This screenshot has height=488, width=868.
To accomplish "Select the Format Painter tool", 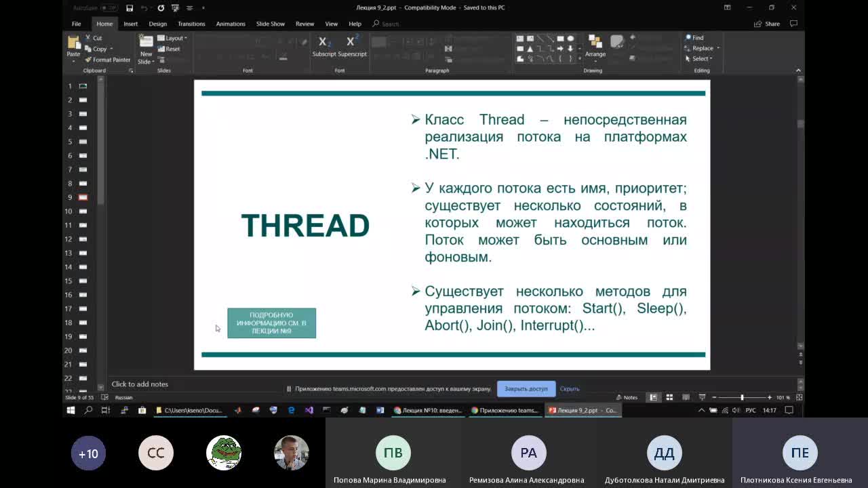I will [108, 60].
